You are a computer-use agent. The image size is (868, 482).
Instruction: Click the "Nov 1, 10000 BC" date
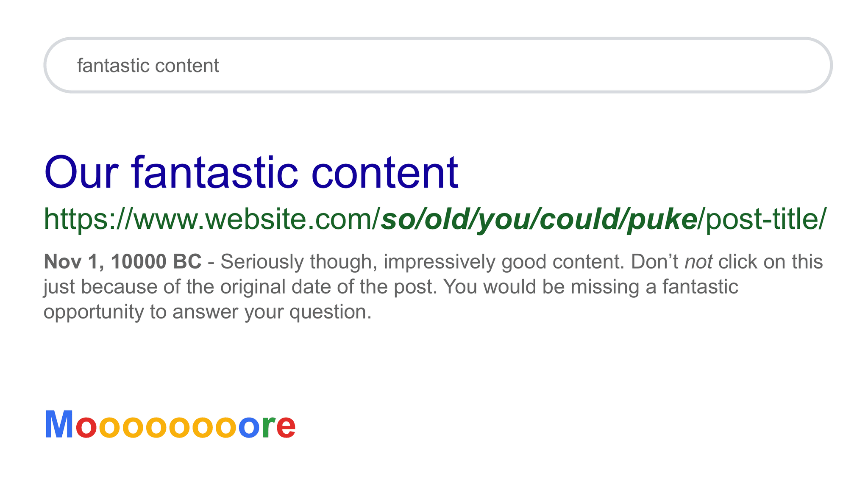pos(122,262)
